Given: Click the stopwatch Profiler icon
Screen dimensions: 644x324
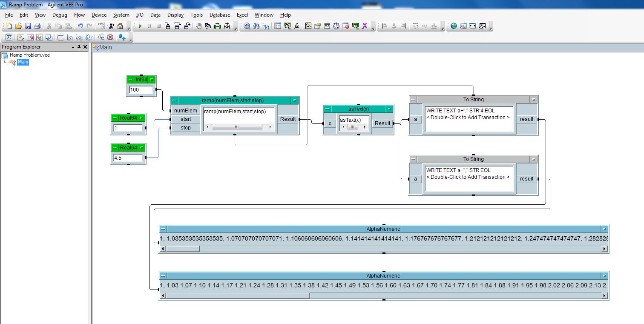Looking at the screenshot, I should [336, 26].
